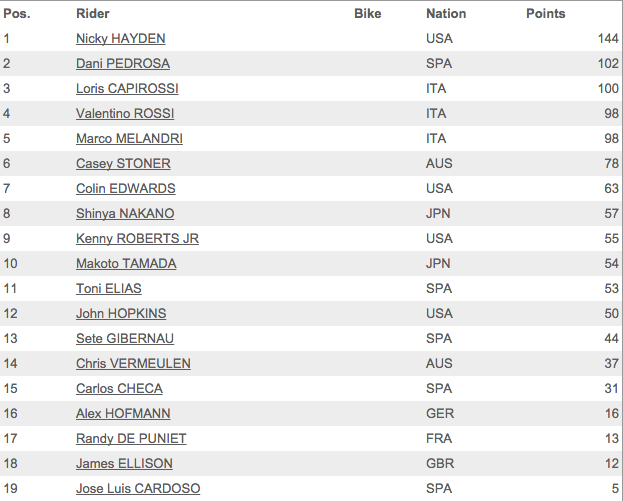Open Randy DE PUNIET link
The image size is (623, 501).
click(x=131, y=439)
